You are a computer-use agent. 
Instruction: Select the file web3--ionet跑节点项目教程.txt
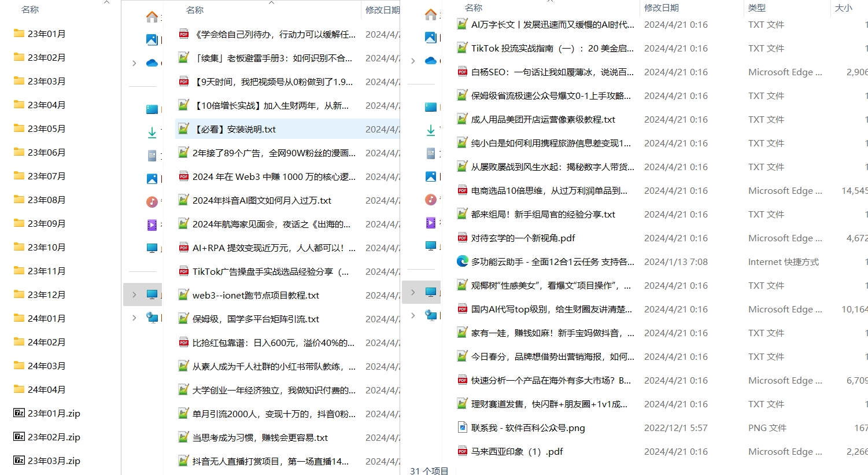coord(256,295)
